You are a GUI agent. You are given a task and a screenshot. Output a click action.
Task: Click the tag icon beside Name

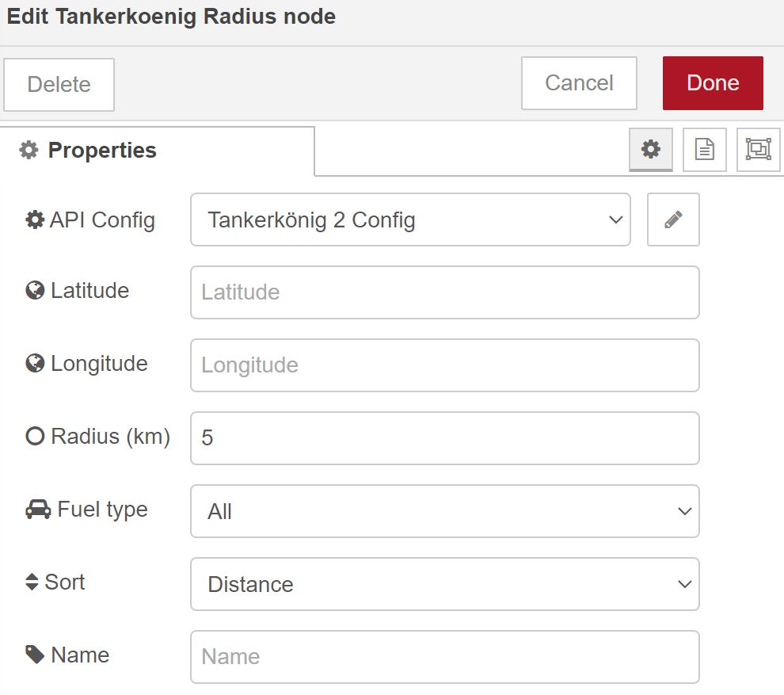coord(35,655)
